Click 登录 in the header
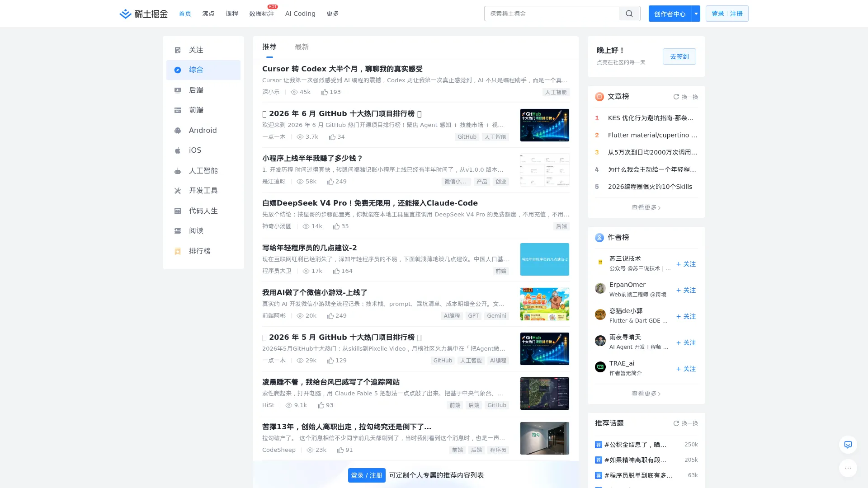868x488 pixels. pos(718,14)
